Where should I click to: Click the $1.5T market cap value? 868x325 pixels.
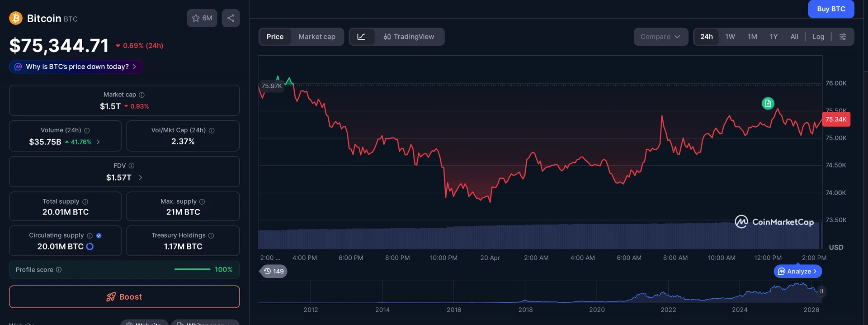tap(110, 106)
